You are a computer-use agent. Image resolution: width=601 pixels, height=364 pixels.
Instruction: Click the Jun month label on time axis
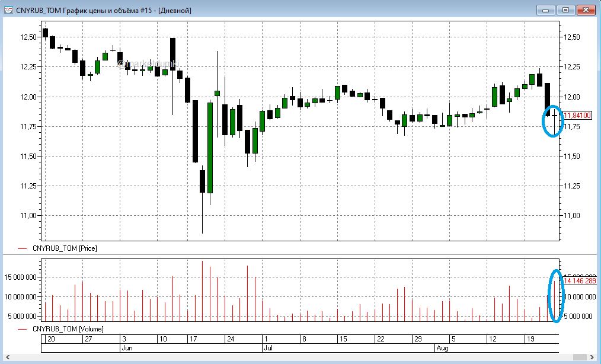126,349
